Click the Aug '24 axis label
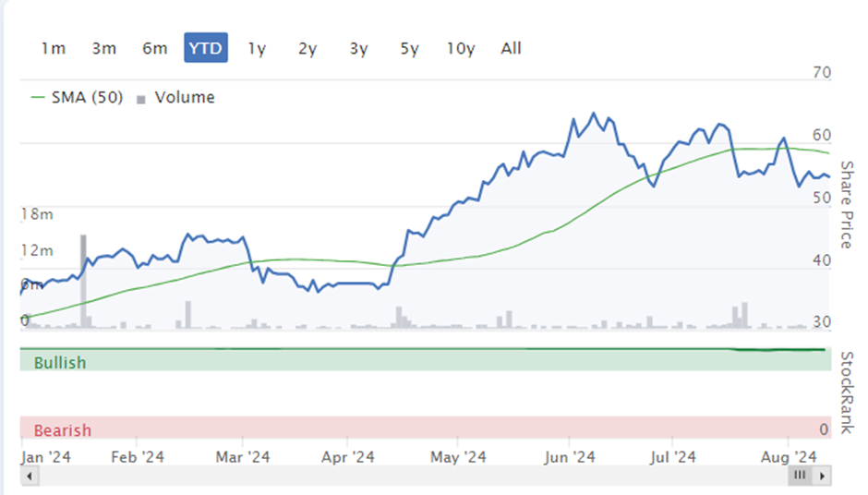This screenshot has width=868, height=495. 789,457
